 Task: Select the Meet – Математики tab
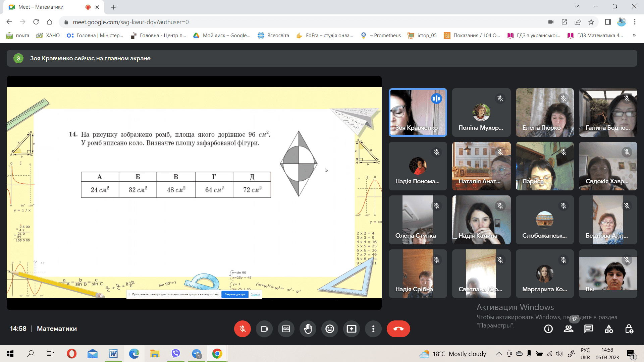pyautogui.click(x=54, y=7)
